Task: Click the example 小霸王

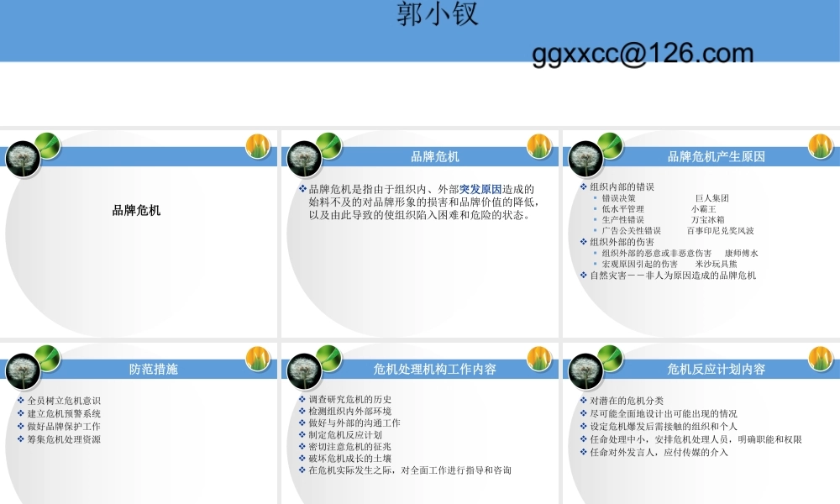Action: (703, 209)
